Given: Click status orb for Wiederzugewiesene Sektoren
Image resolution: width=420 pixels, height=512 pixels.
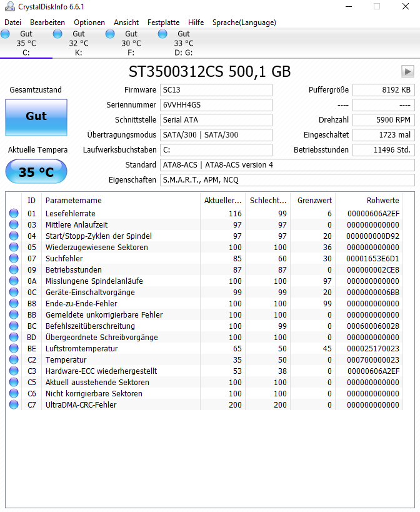Looking at the screenshot, I should pos(14,247).
